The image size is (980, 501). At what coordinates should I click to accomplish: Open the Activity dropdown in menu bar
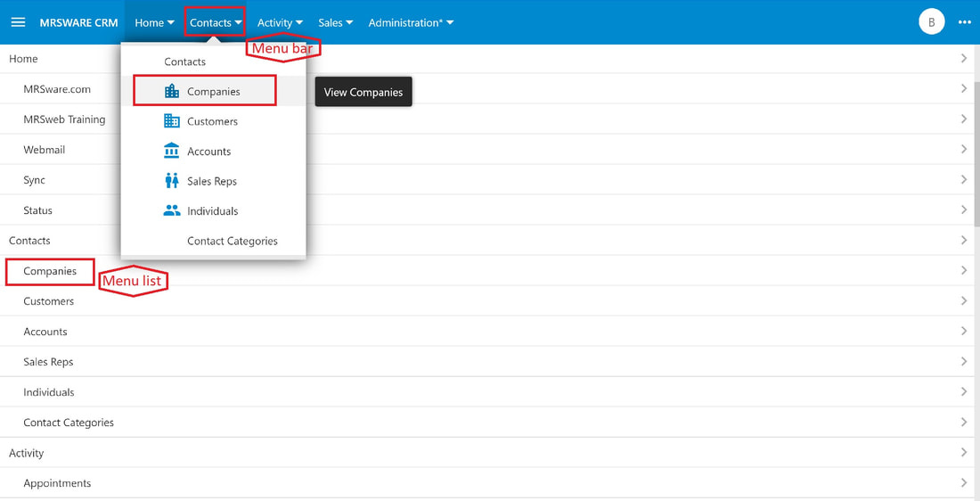280,22
